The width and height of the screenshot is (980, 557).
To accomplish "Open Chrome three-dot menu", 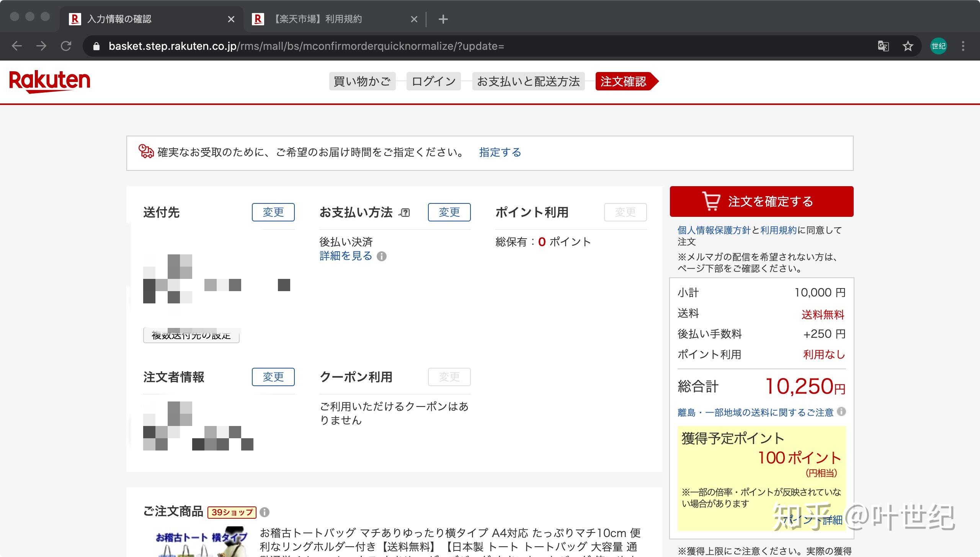I will coord(963,46).
